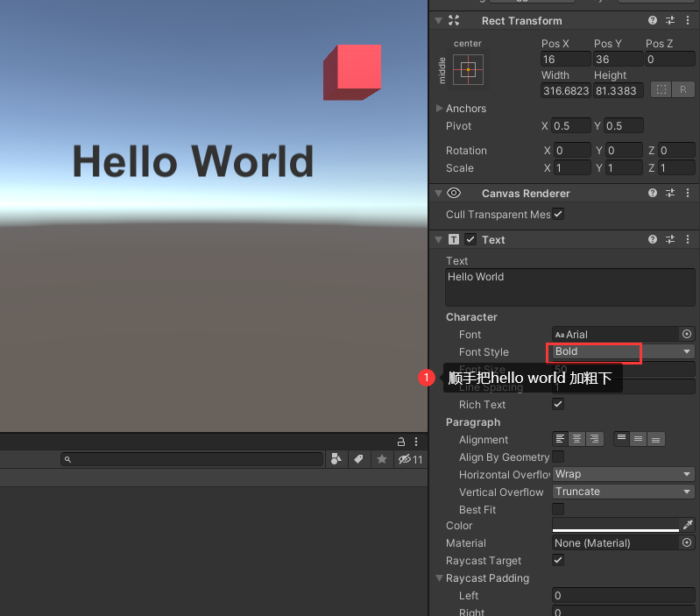
Task: Click the Scale Y value field
Action: 624,168
